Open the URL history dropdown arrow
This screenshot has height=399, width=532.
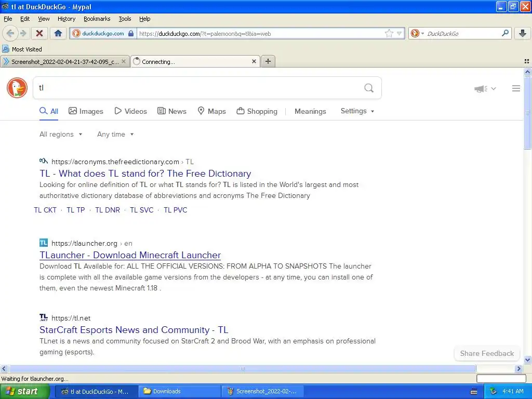[x=400, y=33]
